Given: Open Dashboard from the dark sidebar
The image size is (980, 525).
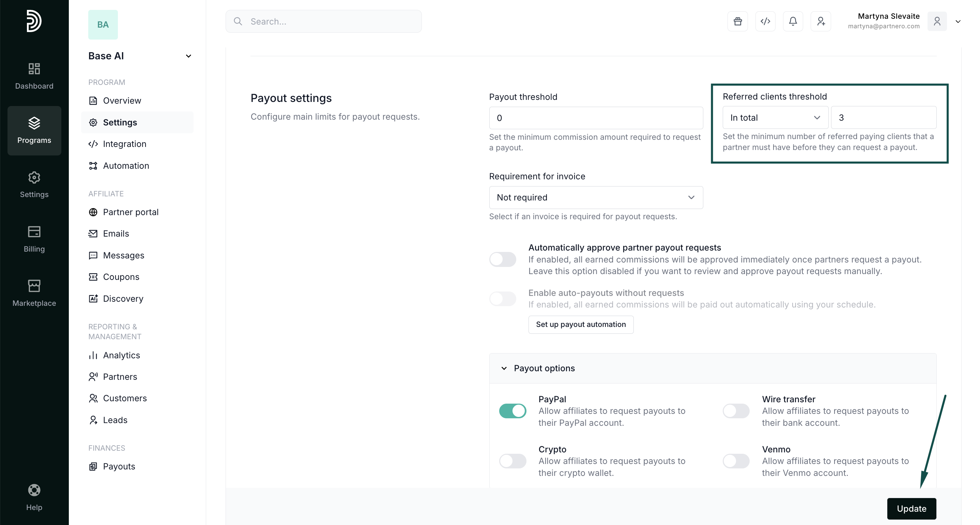Looking at the screenshot, I should (34, 76).
